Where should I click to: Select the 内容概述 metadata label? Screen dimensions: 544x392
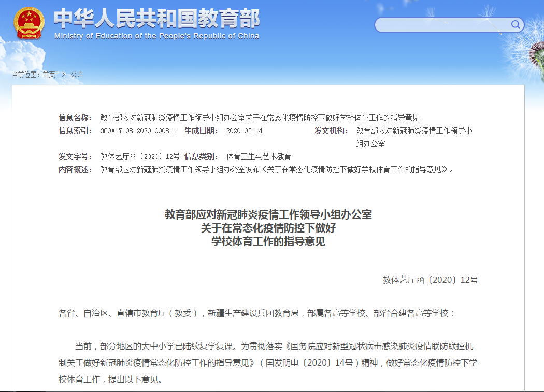pyautogui.click(x=76, y=169)
